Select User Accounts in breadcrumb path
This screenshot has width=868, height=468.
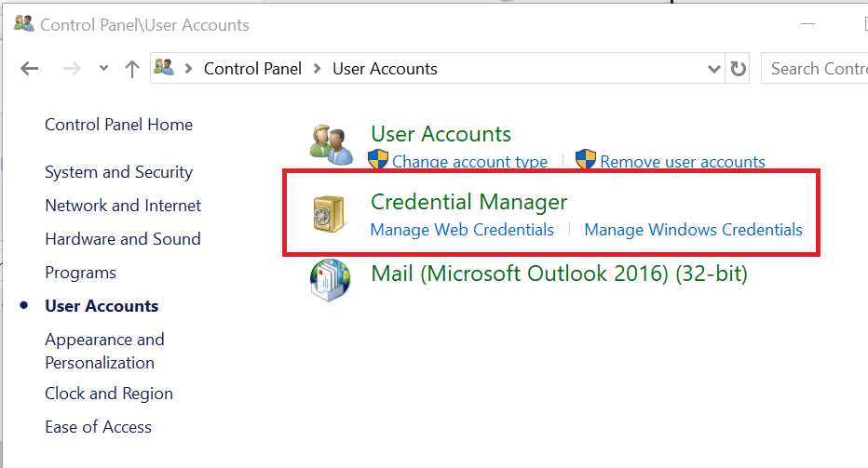click(385, 69)
